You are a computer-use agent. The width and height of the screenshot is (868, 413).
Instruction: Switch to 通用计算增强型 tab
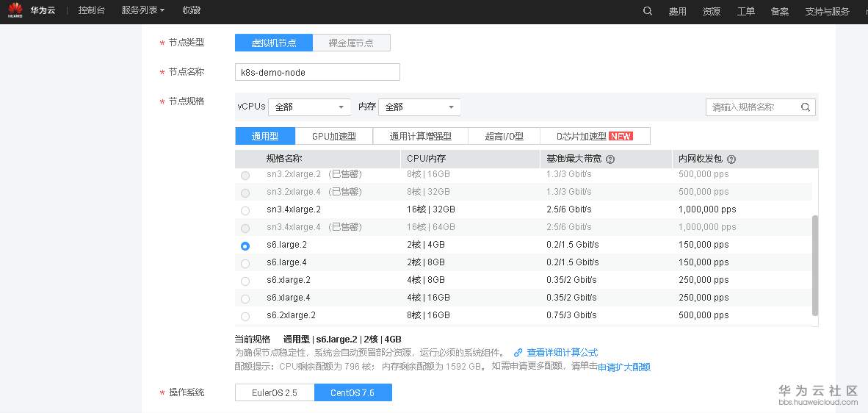tap(421, 136)
